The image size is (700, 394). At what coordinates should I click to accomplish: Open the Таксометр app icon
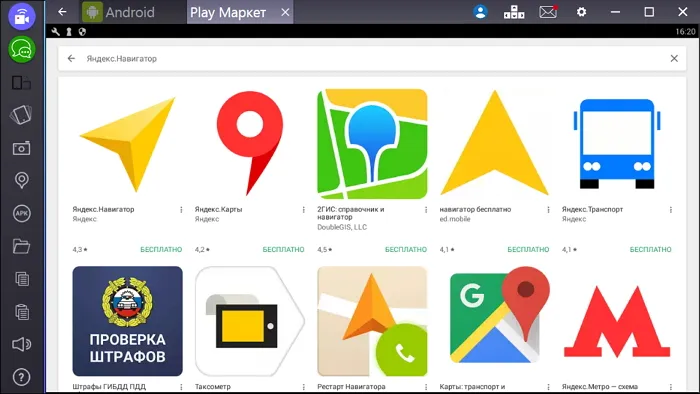250,321
